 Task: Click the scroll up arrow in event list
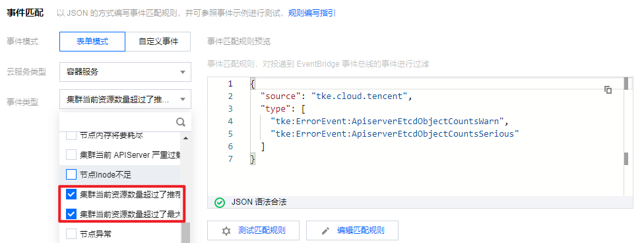coord(185,138)
